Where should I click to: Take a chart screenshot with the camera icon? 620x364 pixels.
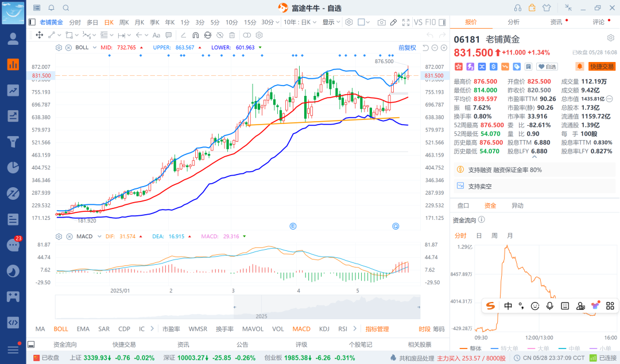click(x=381, y=22)
